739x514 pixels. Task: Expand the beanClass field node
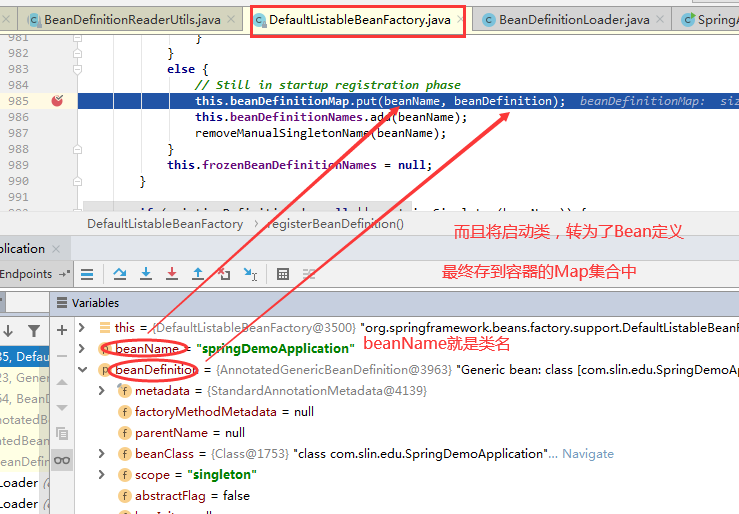point(101,453)
